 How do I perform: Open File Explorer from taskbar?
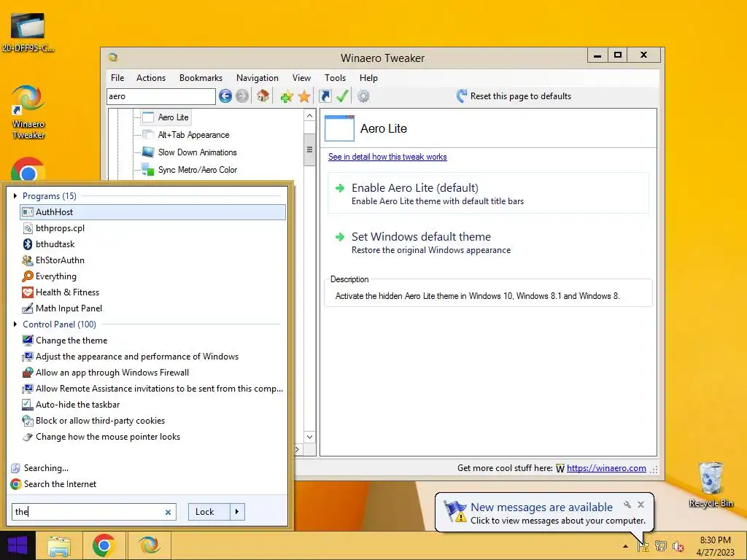(x=59, y=545)
